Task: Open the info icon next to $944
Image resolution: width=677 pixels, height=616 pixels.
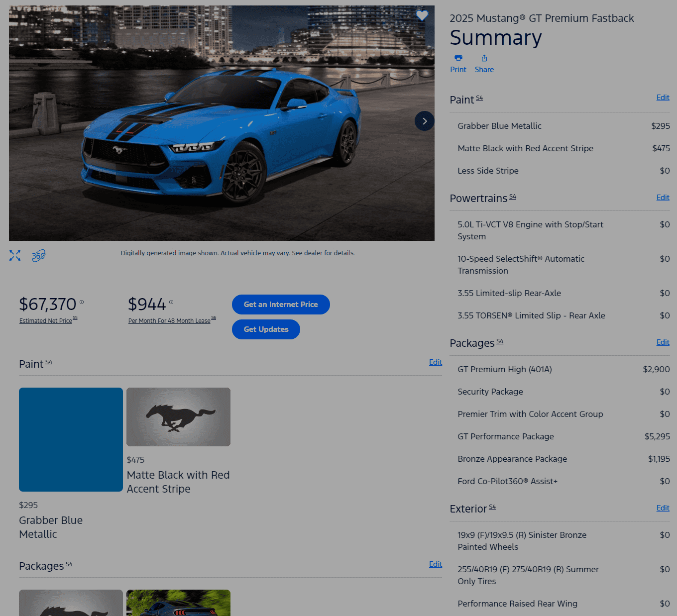Action: (171, 302)
